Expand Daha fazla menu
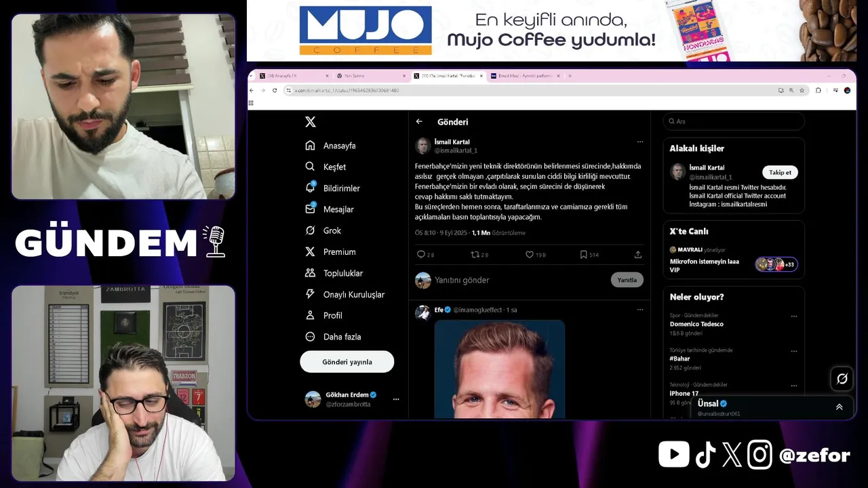Screen dimensions: 868x488 point(332,336)
